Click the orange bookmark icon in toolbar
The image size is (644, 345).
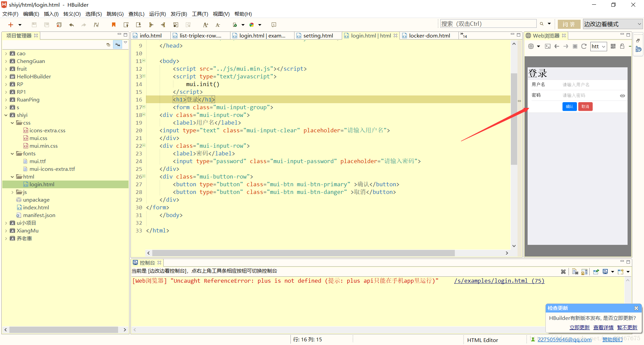coord(114,25)
